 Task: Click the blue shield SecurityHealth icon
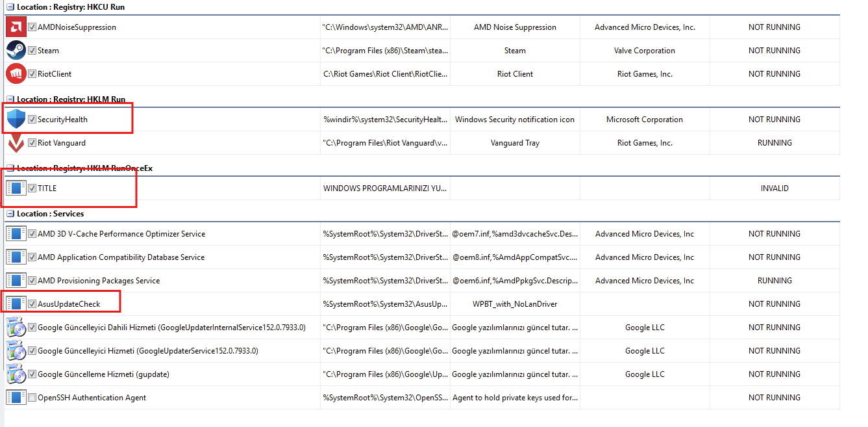point(16,120)
